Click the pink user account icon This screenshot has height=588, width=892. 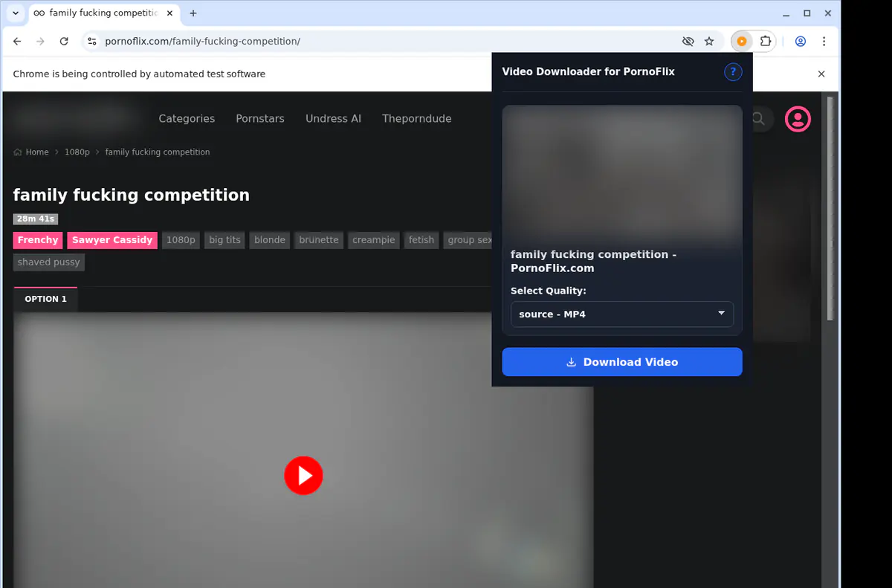pos(798,119)
